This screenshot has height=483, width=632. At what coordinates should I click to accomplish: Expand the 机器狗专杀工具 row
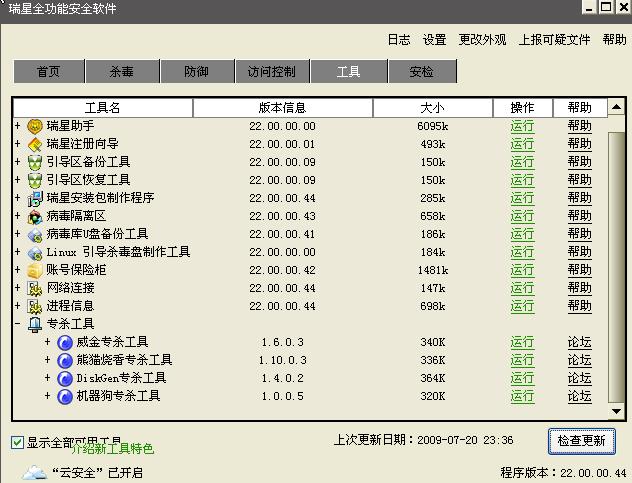tap(48, 396)
